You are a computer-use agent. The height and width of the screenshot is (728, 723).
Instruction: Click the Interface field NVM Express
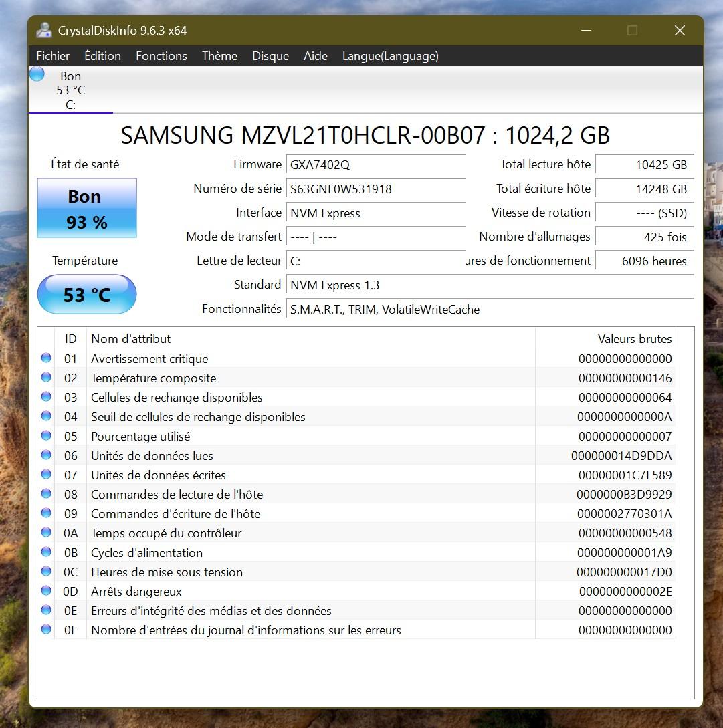pos(375,213)
